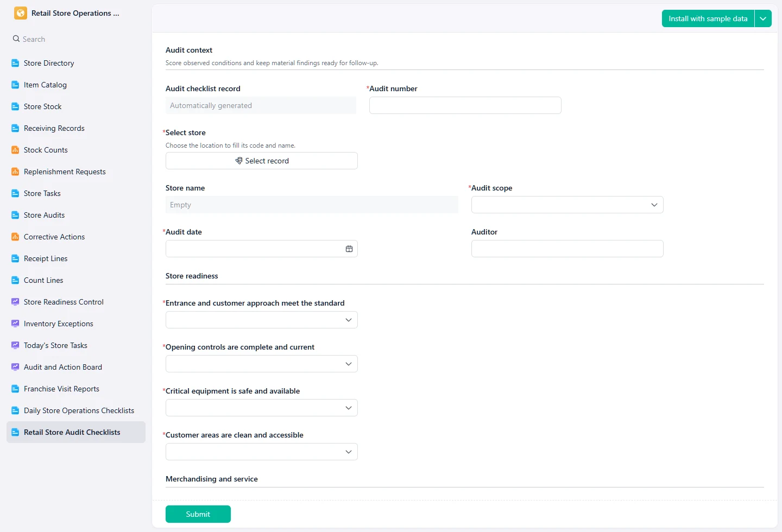Submit the audit checklist form
The image size is (782, 532).
[198, 514]
